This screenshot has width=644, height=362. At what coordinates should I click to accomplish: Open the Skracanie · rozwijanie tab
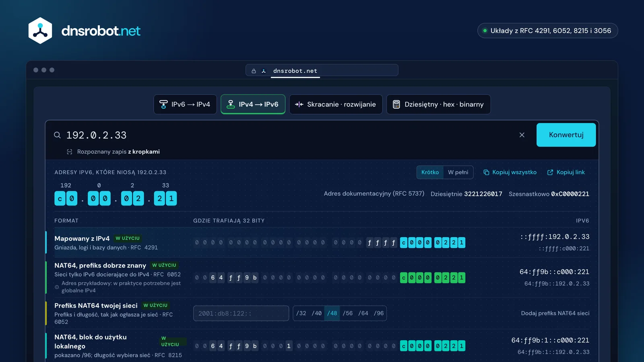tap(336, 104)
